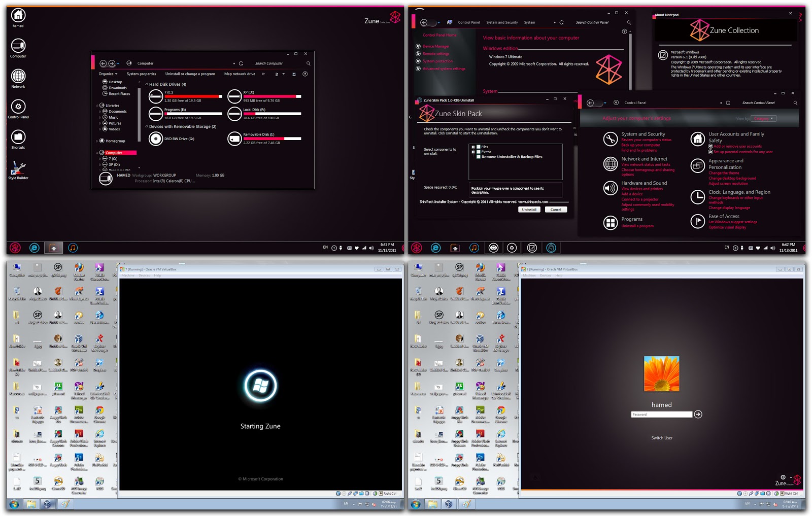812x516 pixels.
Task: Select the Network and Internet globe icon
Action: 610,163
